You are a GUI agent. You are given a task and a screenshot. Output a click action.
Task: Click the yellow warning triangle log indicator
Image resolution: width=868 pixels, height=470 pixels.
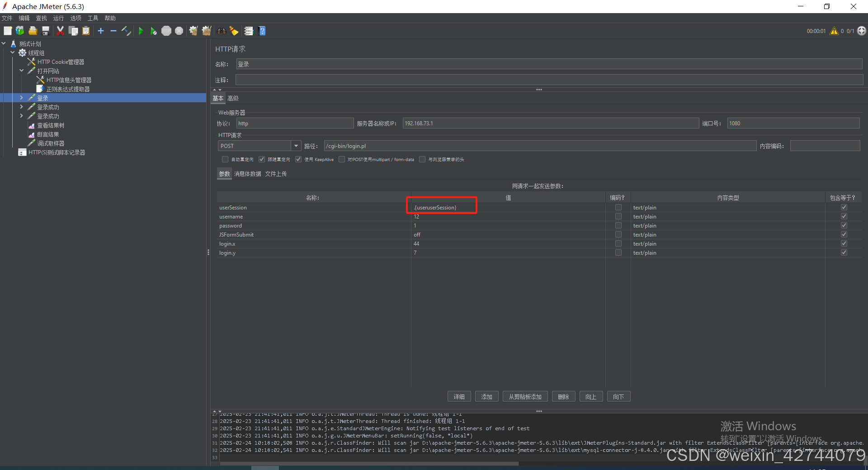[834, 31]
